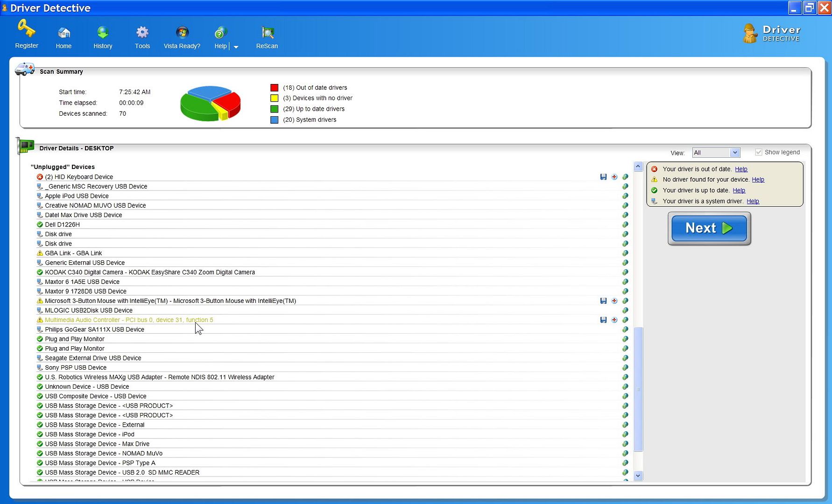Click the scrollbar down arrow in driver list
Image resolution: width=832 pixels, height=504 pixels.
[x=638, y=476]
